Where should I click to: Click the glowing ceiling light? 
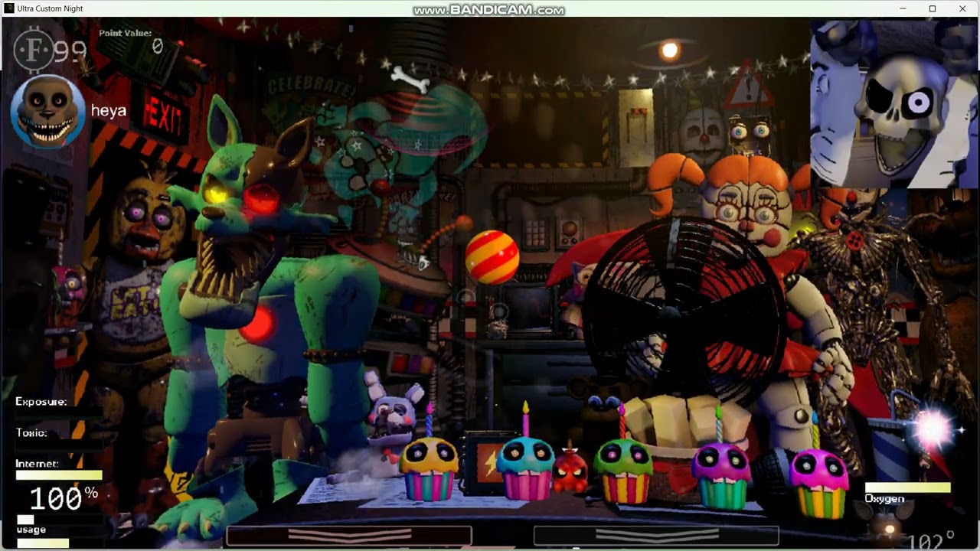tap(669, 51)
